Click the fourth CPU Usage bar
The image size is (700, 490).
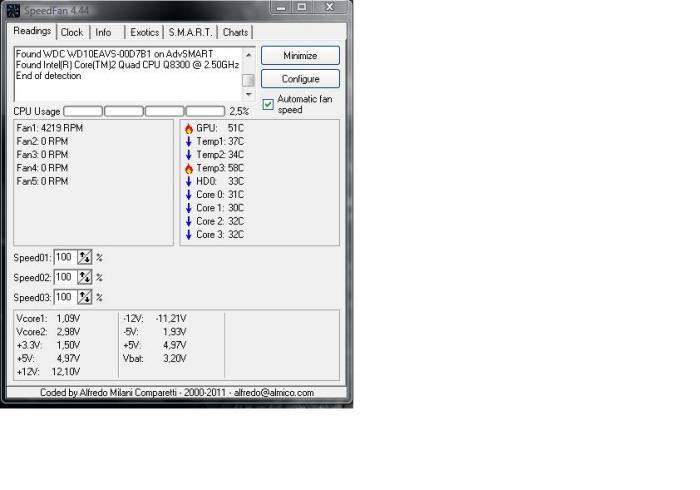pos(205,111)
